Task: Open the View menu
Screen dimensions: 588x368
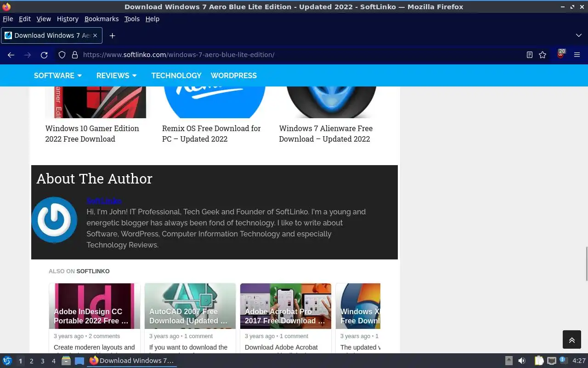Action: click(x=44, y=19)
